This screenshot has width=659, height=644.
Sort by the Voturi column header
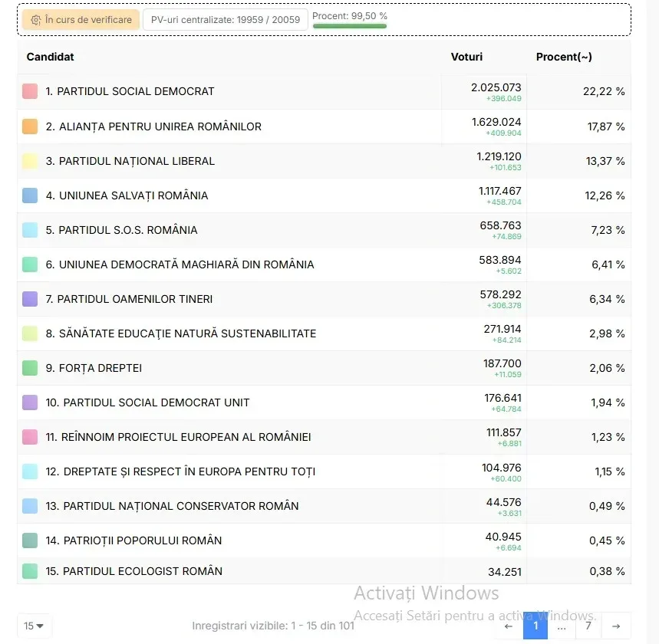point(466,57)
